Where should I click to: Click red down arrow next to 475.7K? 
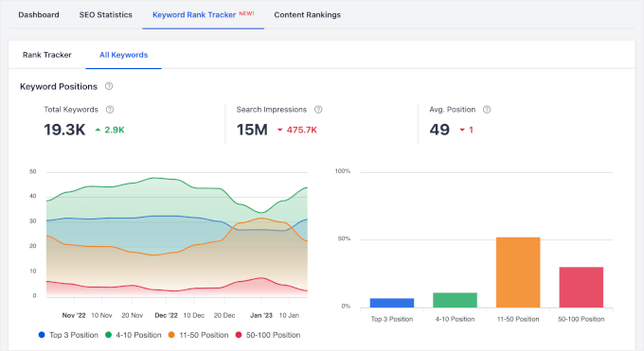(280, 130)
